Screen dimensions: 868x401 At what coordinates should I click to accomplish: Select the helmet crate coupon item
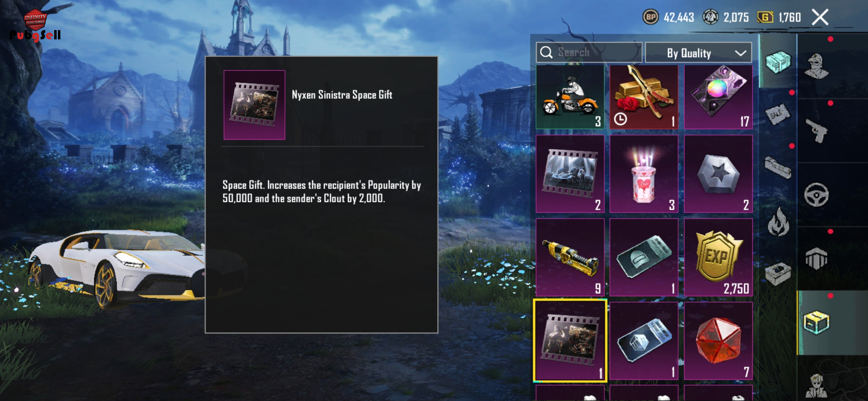pyautogui.click(x=644, y=257)
